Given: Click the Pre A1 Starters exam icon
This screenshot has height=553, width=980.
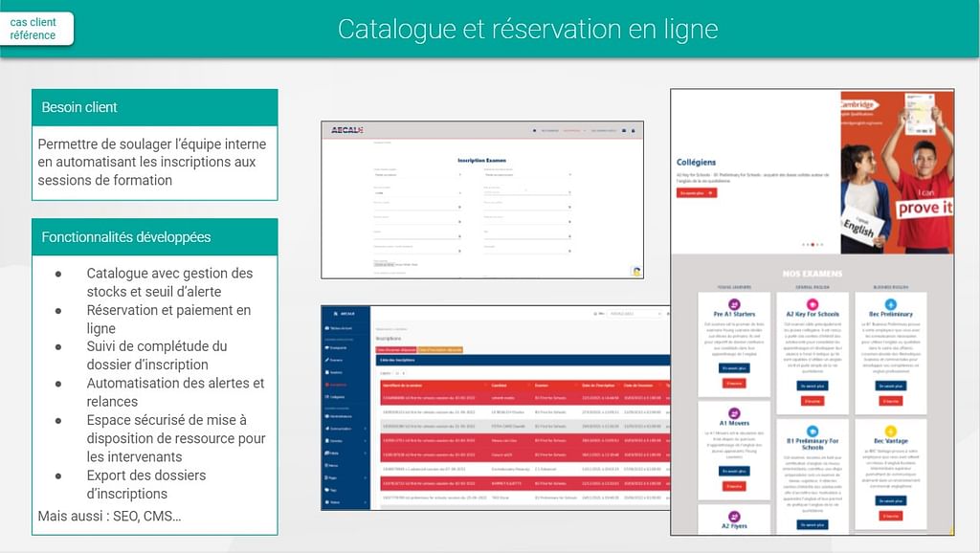Looking at the screenshot, I should pyautogui.click(x=734, y=303).
